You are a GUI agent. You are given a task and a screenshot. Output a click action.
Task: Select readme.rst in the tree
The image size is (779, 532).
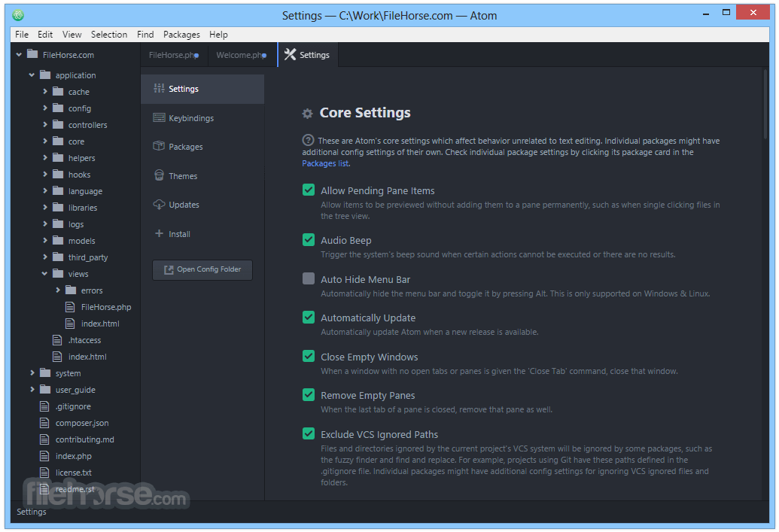coord(75,489)
